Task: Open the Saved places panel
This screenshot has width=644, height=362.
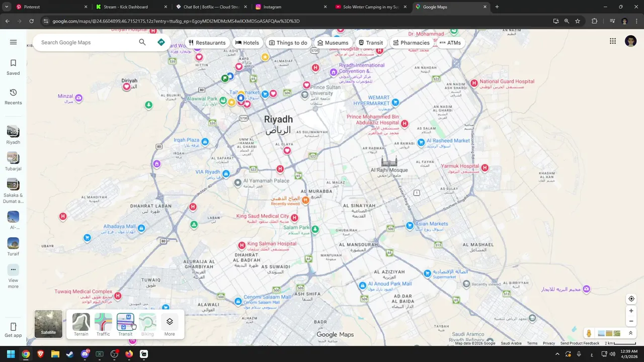Action: [13, 67]
